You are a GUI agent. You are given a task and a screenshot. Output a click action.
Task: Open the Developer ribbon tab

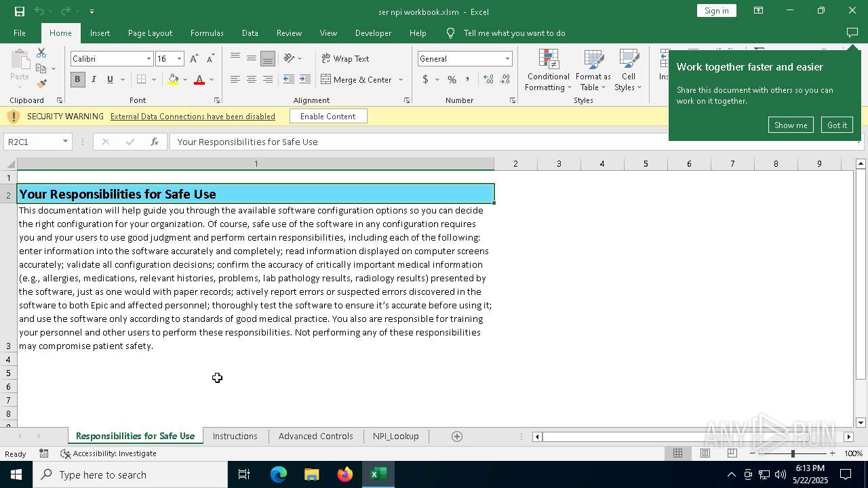pyautogui.click(x=373, y=33)
